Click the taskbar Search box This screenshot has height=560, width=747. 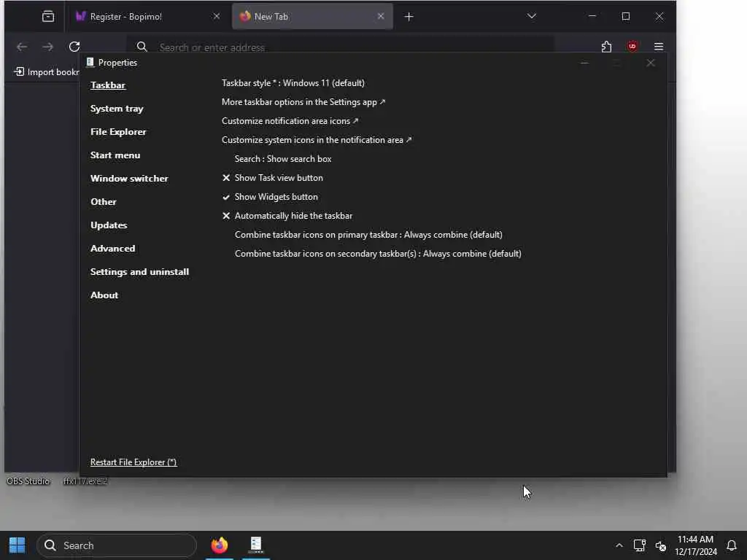tap(117, 545)
